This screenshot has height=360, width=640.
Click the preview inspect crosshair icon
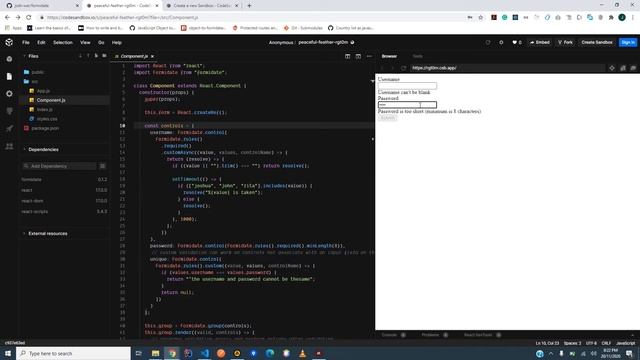612,68
